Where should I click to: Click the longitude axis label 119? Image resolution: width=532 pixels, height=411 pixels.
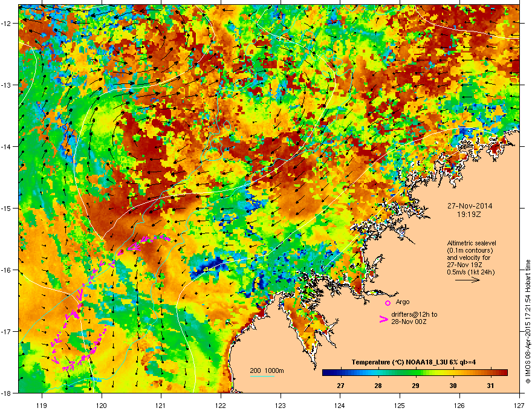(x=42, y=405)
